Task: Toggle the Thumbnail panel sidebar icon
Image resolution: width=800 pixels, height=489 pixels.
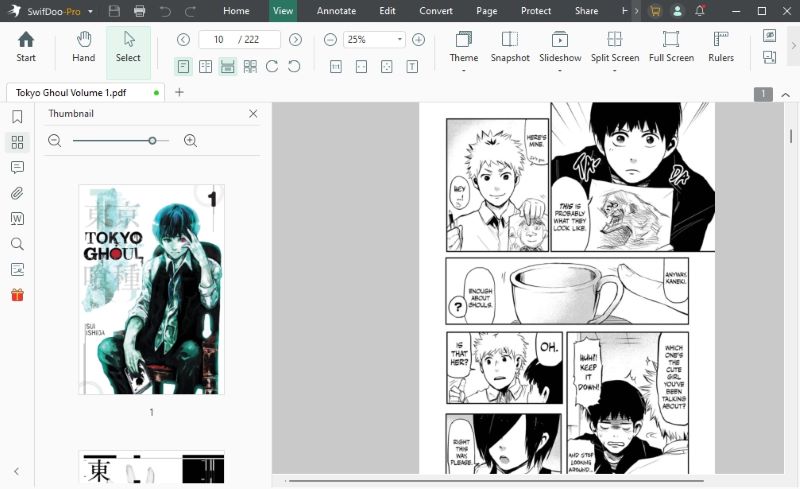Action: [17, 142]
